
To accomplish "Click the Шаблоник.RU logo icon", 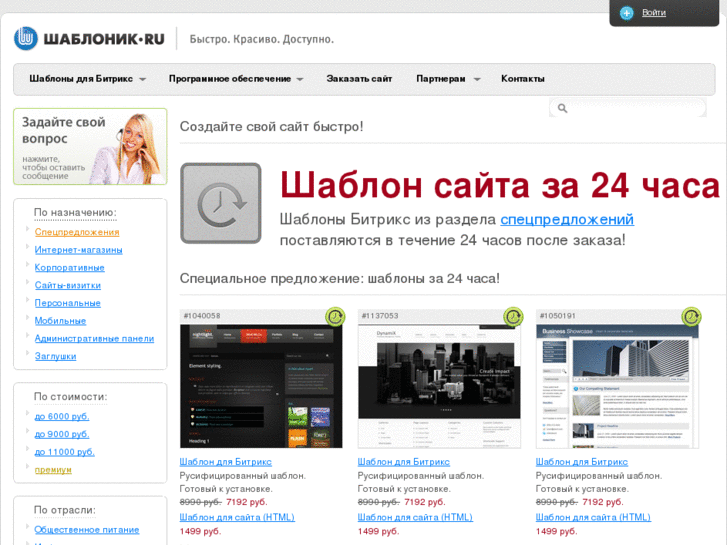I will [x=26, y=38].
